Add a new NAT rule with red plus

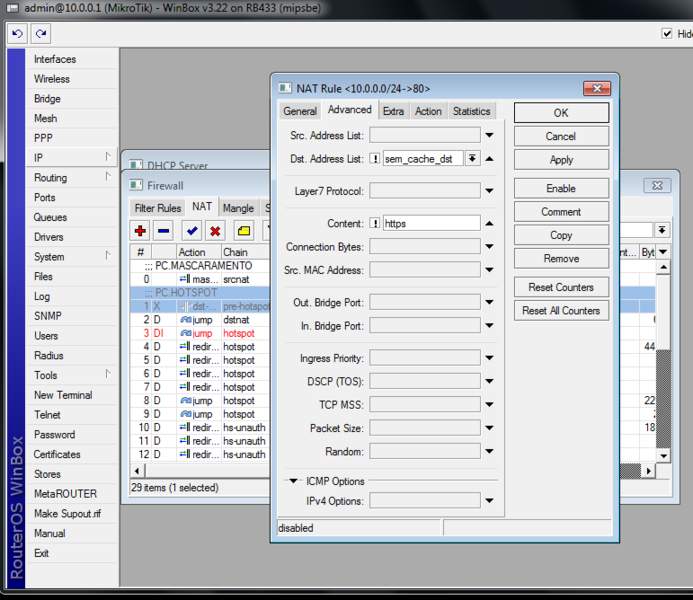click(x=141, y=231)
